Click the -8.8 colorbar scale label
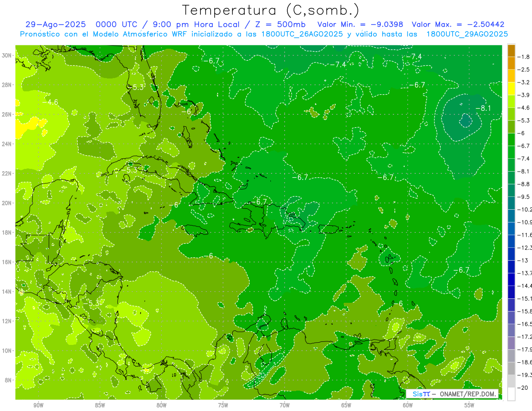Viewport: 532px width, 411px height. tap(524, 184)
